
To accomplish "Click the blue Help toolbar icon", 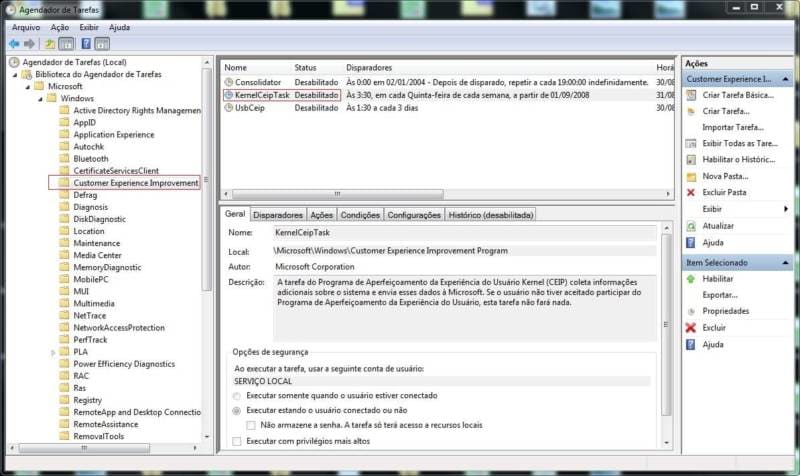I will (x=86, y=44).
